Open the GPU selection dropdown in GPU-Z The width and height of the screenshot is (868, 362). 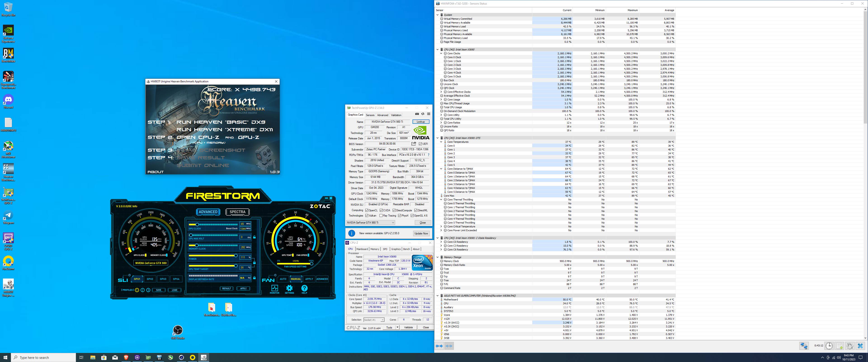click(371, 222)
